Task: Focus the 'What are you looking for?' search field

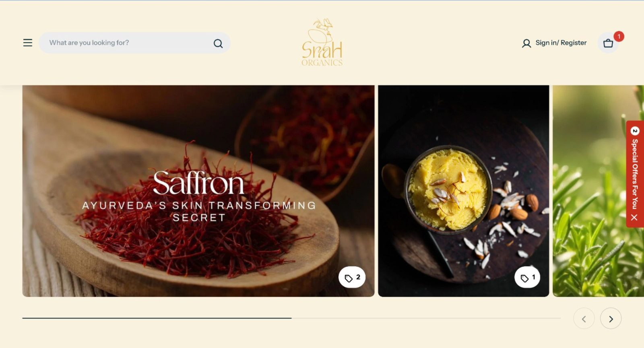Action: (129, 43)
